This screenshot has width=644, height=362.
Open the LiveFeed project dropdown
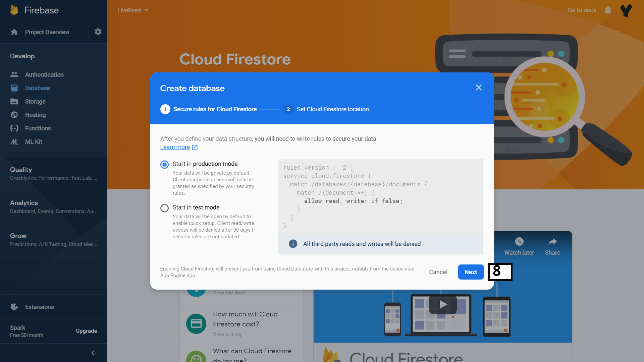(x=133, y=10)
